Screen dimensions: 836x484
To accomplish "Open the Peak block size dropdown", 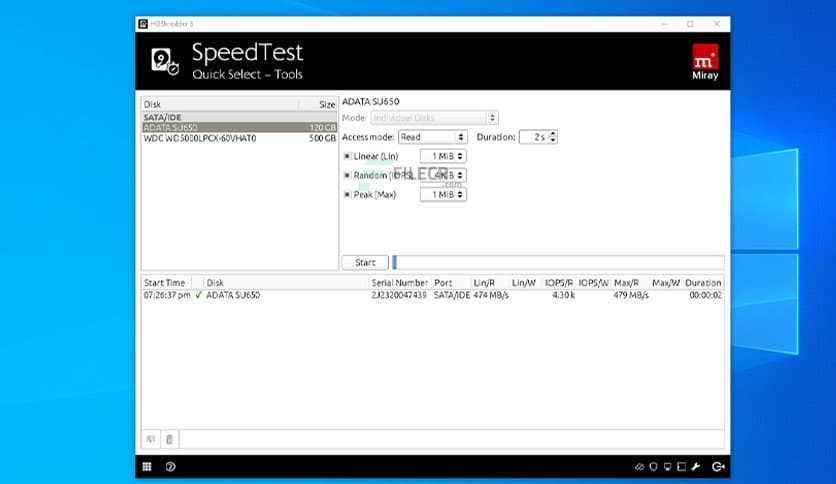I will 443,195.
